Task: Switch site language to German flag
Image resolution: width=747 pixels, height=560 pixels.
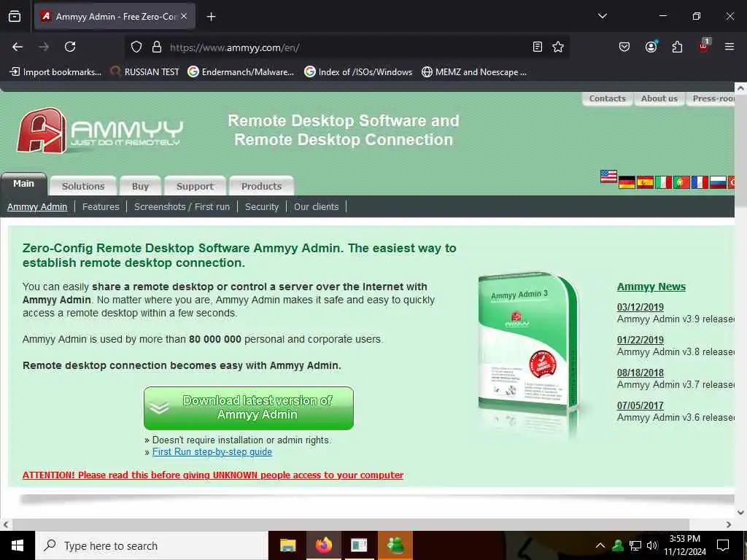Action: 627,182
